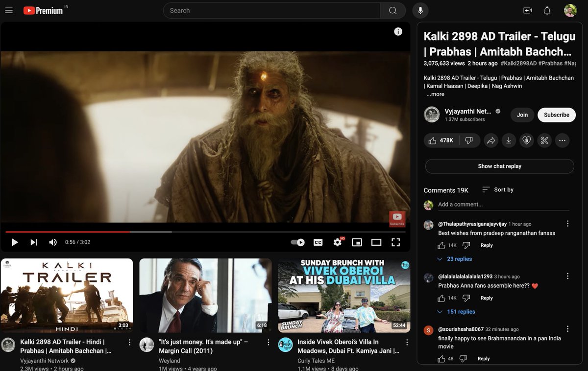Reply to Prabhas Anna fans comment

pyautogui.click(x=487, y=298)
